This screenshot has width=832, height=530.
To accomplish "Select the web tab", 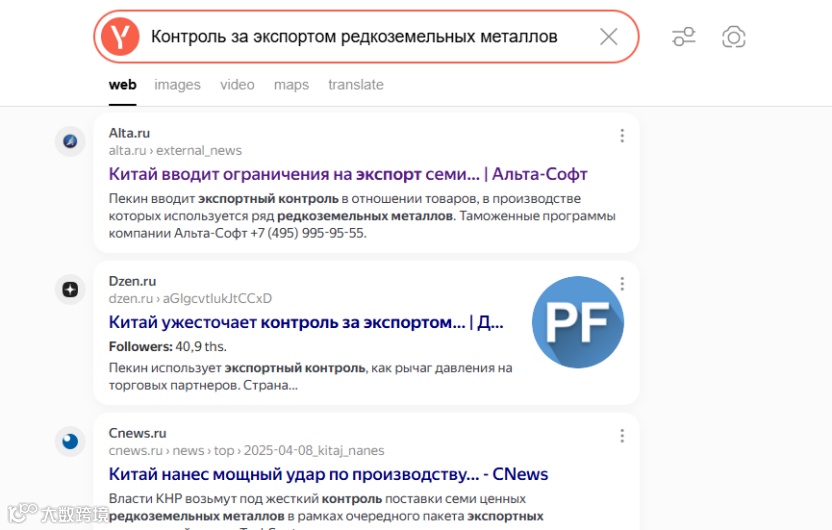I will pos(123,85).
